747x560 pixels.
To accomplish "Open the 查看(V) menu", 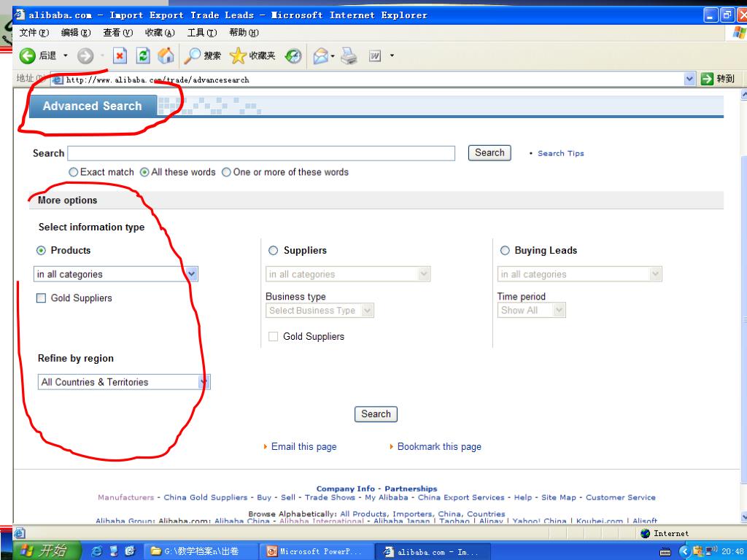I will [x=117, y=32].
